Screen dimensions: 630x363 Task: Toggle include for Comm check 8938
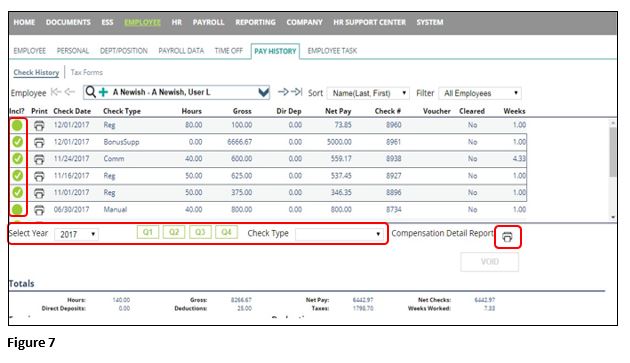[17, 158]
